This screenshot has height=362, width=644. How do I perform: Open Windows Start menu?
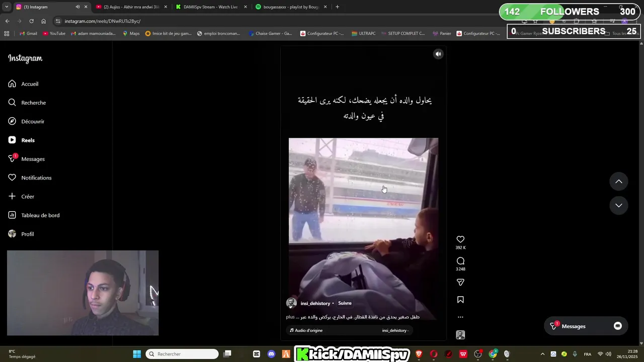[x=137, y=354]
